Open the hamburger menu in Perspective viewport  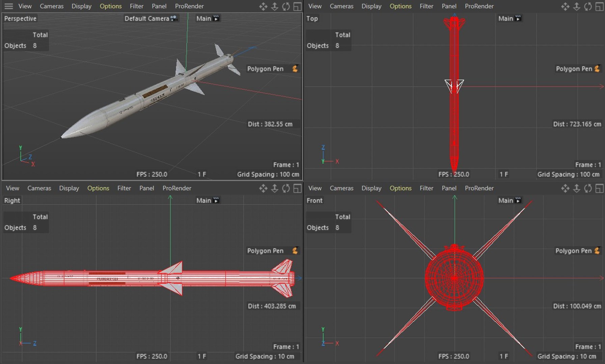coord(8,6)
